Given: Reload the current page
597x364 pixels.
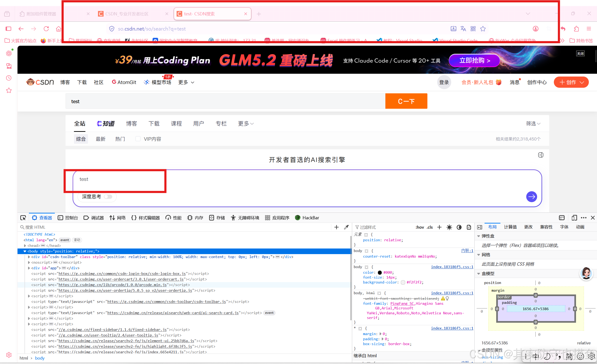Looking at the screenshot, I should point(46,29).
